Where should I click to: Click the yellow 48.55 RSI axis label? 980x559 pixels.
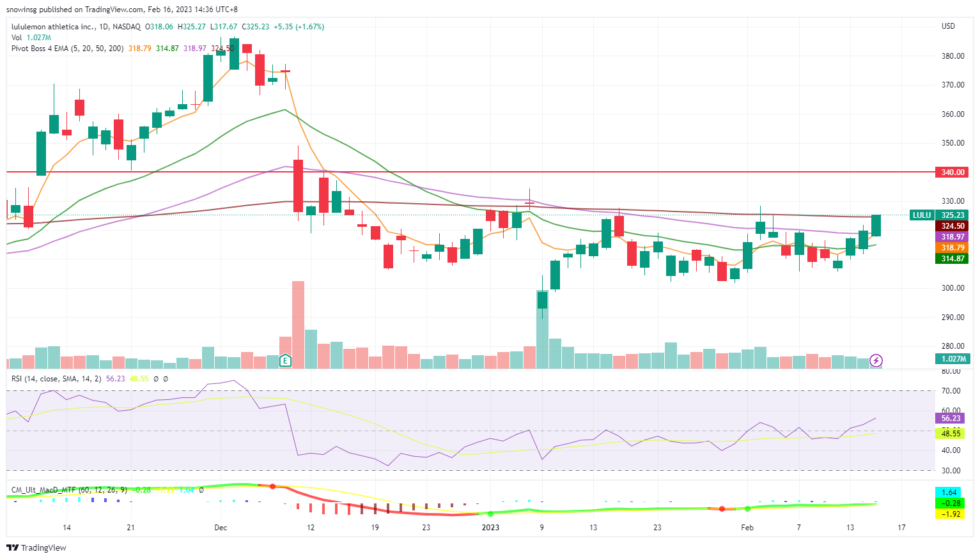(951, 433)
